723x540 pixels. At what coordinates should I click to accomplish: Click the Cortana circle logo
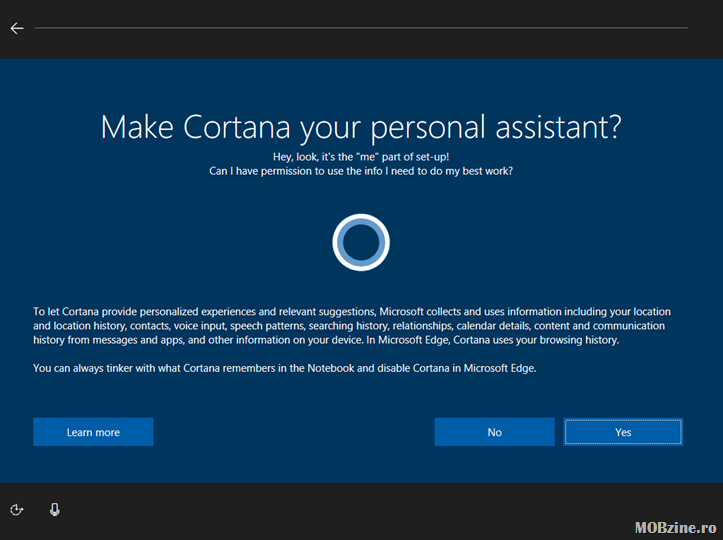click(x=361, y=242)
